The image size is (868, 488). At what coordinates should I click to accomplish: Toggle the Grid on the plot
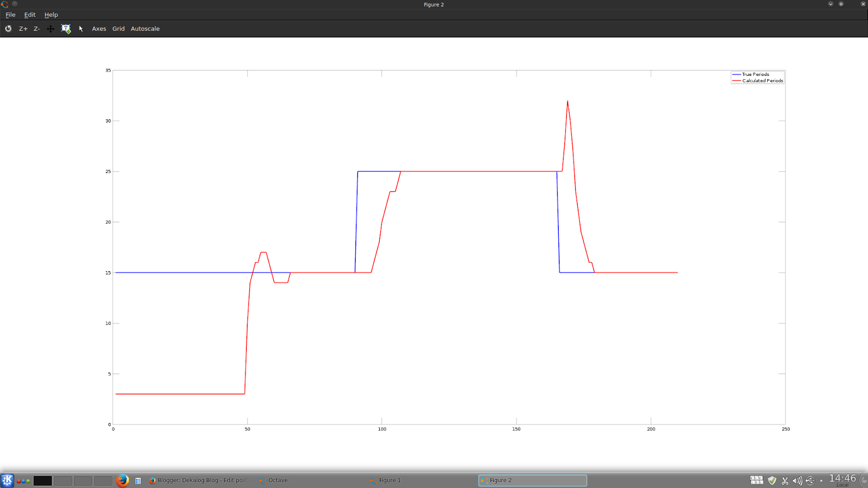118,29
